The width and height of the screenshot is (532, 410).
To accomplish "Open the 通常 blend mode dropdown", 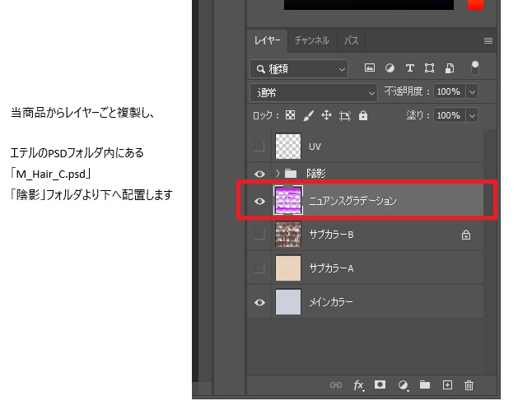I will tap(314, 92).
